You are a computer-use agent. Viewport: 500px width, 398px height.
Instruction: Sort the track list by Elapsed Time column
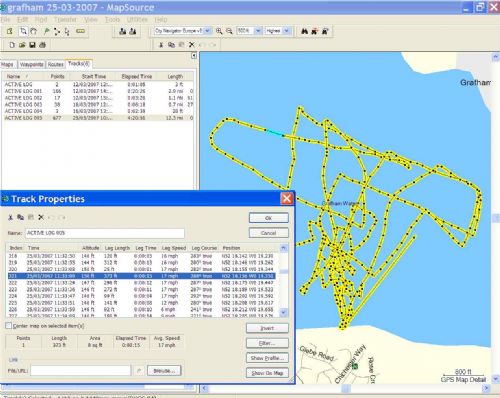point(137,76)
